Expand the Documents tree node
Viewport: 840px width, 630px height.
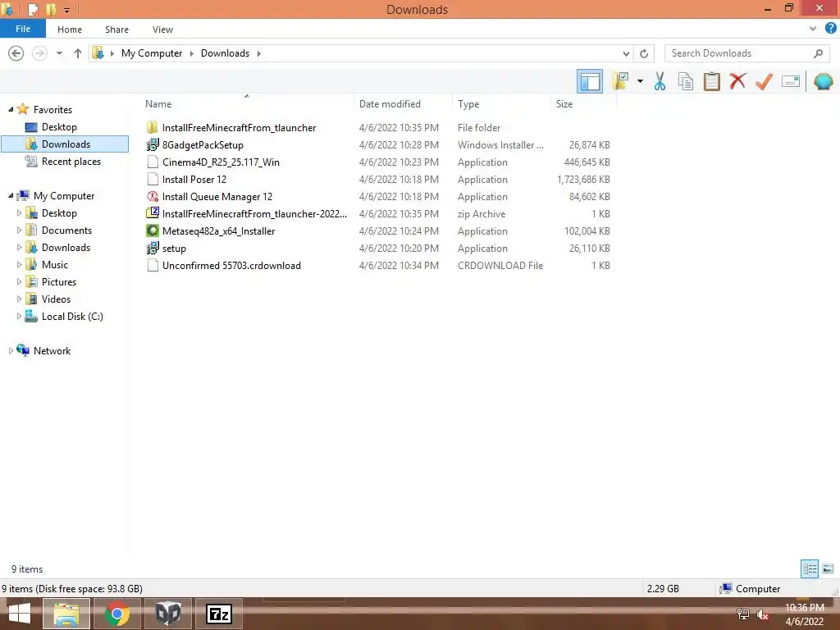[x=20, y=231]
